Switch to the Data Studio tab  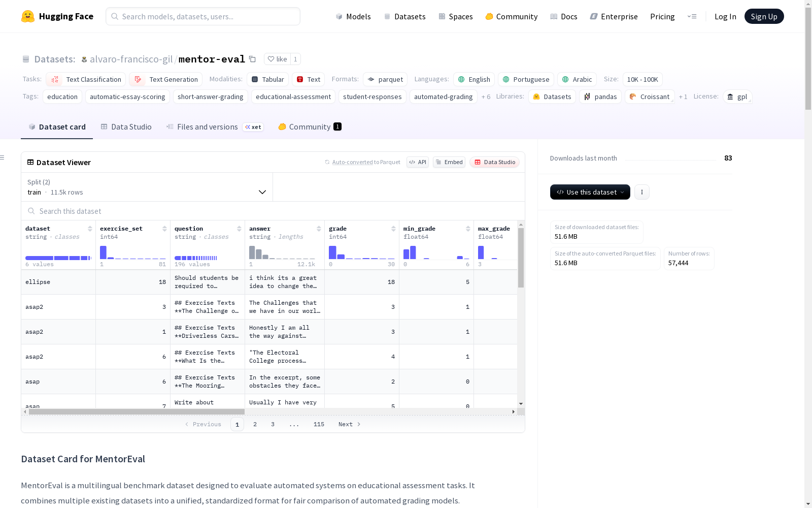pos(126,127)
